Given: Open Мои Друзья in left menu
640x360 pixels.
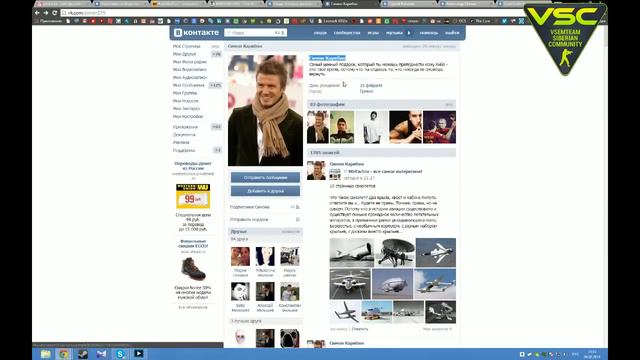Looking at the screenshot, I should 184,54.
